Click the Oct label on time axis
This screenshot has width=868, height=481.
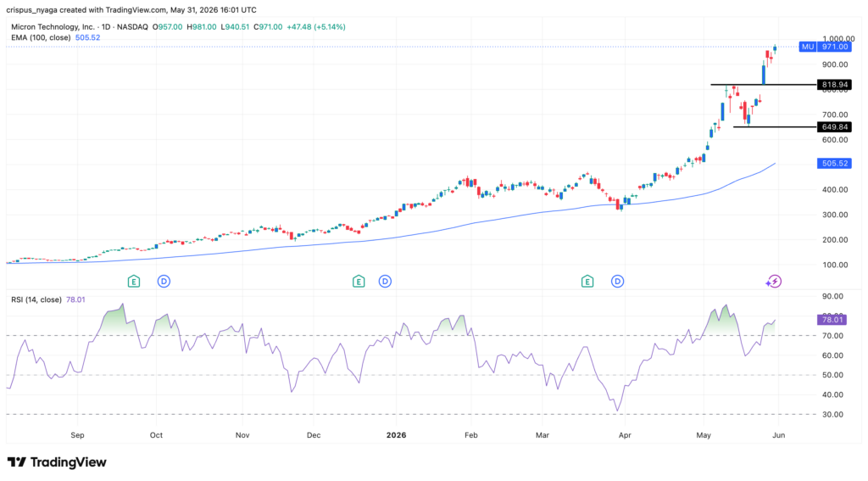coord(156,435)
